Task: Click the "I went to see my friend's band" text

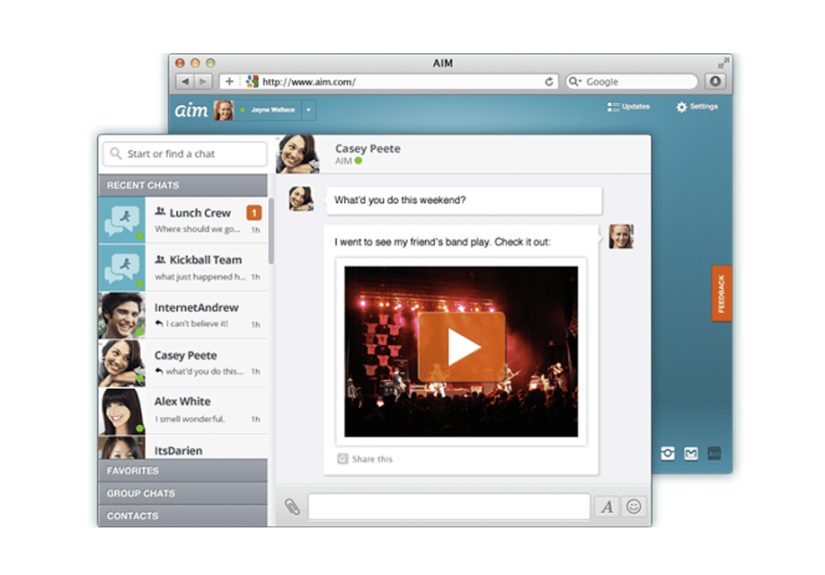Action: (442, 242)
